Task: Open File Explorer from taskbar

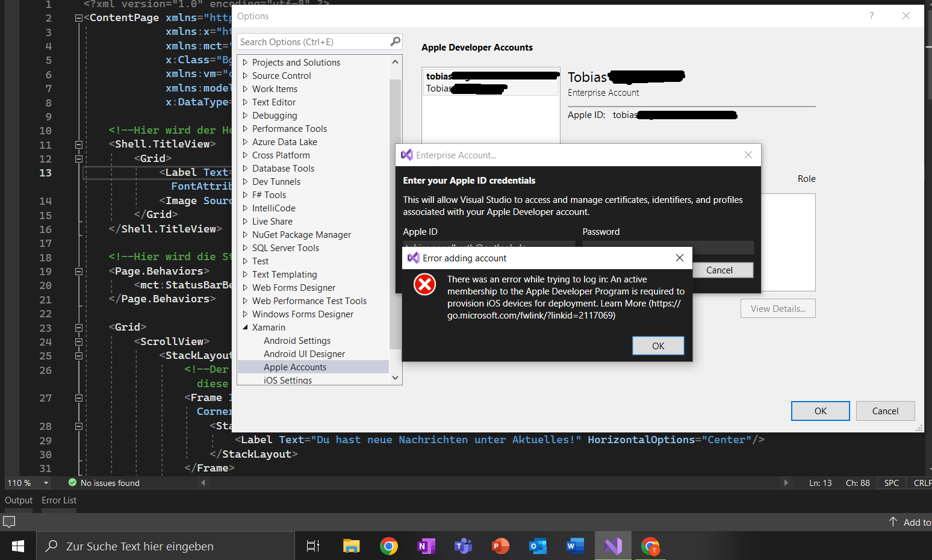Action: point(351,546)
